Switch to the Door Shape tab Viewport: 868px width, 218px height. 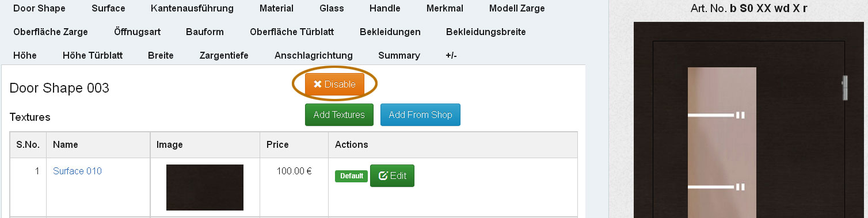click(x=39, y=9)
